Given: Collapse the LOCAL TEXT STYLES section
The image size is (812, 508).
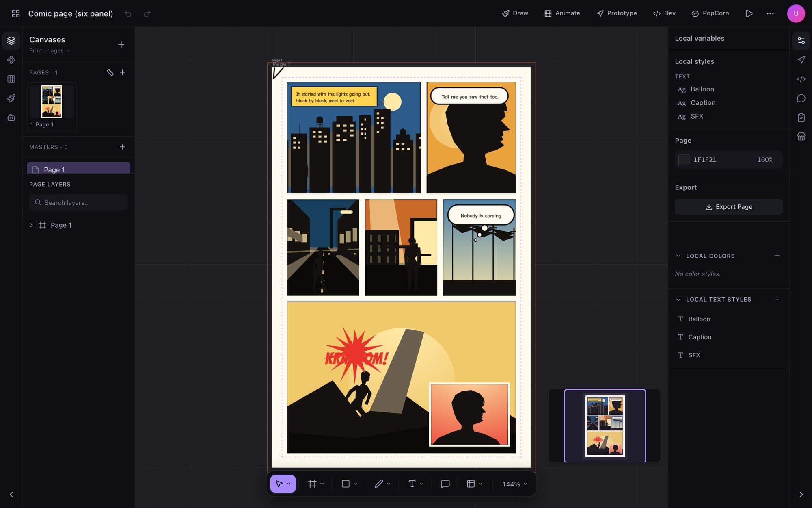Looking at the screenshot, I should 678,300.
